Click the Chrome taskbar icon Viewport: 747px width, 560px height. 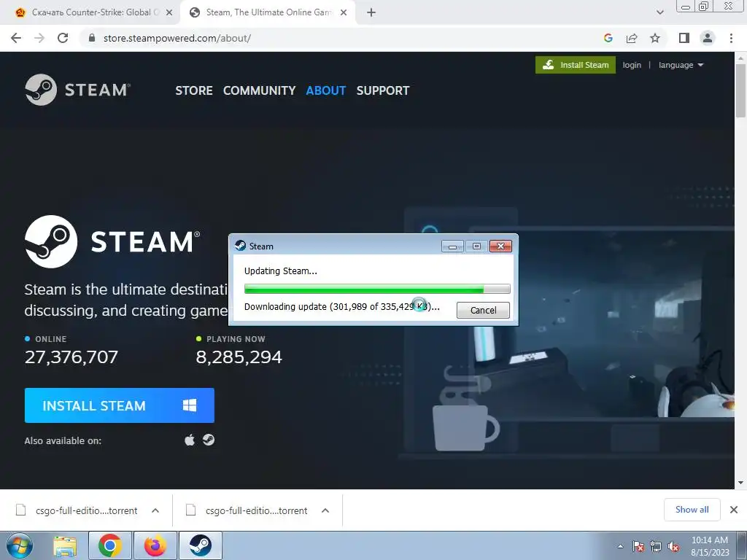click(110, 545)
